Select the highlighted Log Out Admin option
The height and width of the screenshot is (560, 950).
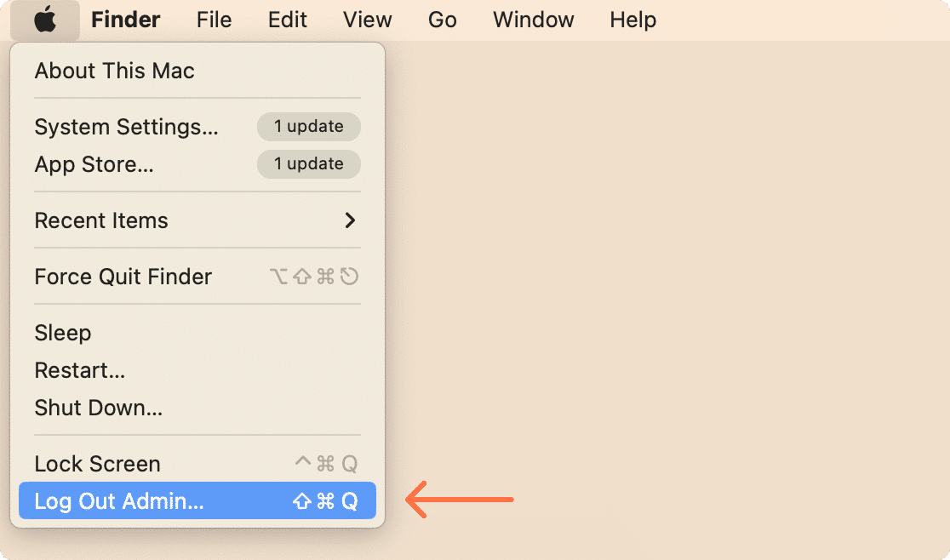[117, 501]
